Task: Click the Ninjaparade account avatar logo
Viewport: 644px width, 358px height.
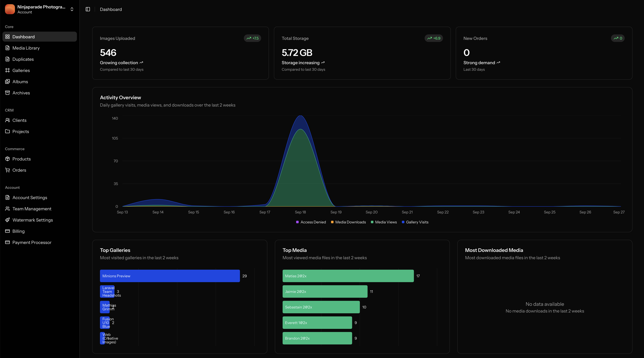Action: (x=10, y=9)
